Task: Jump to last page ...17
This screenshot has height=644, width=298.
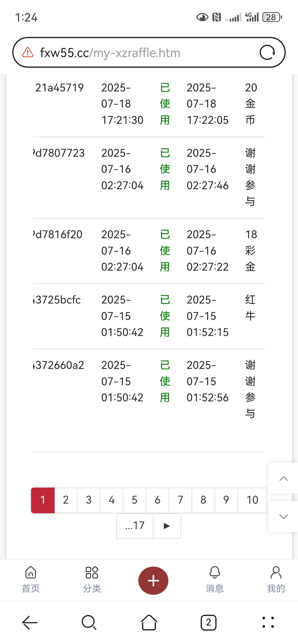Action: pos(135,526)
